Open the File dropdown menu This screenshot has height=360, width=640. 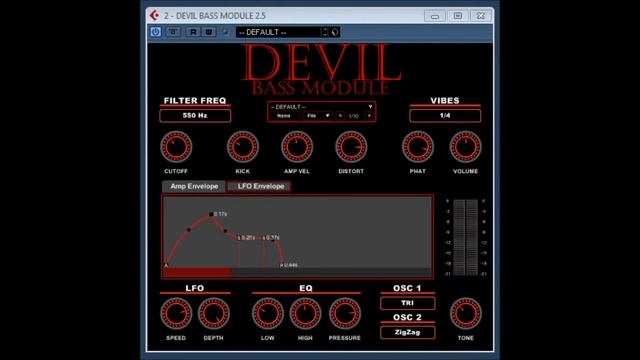pos(318,116)
